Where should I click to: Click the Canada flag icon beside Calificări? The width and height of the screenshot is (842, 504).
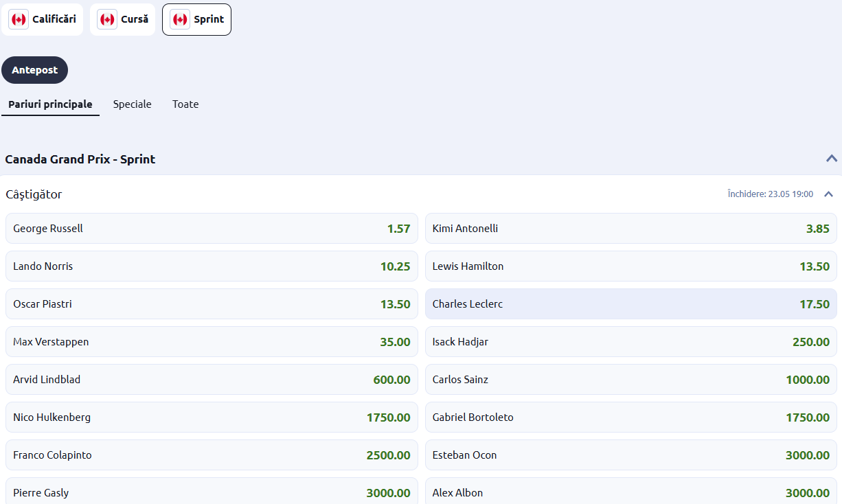pyautogui.click(x=19, y=19)
